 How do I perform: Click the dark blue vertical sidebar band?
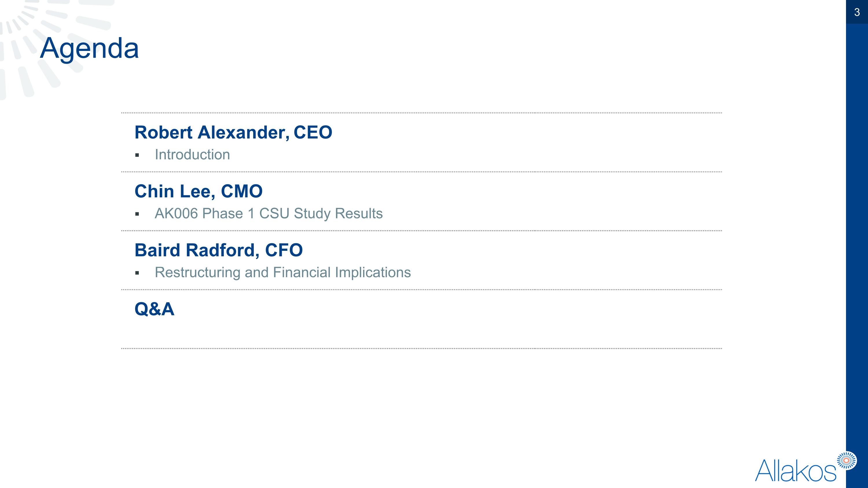point(857,236)
